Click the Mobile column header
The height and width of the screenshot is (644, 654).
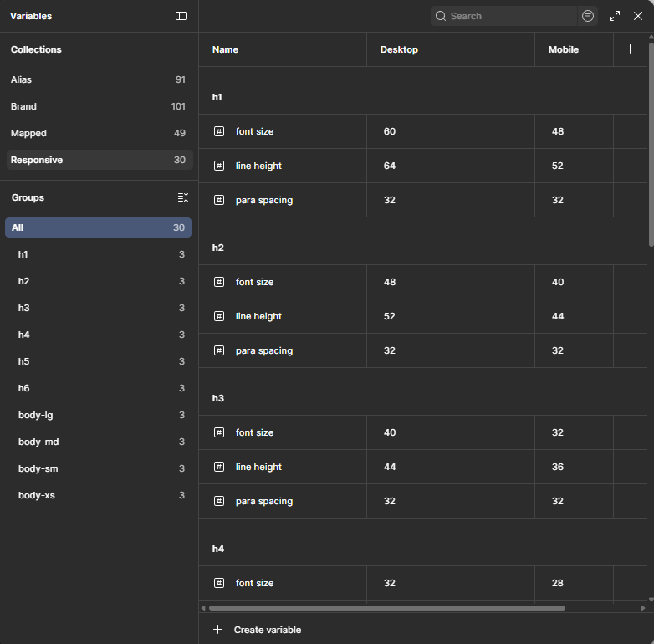pyautogui.click(x=574, y=49)
